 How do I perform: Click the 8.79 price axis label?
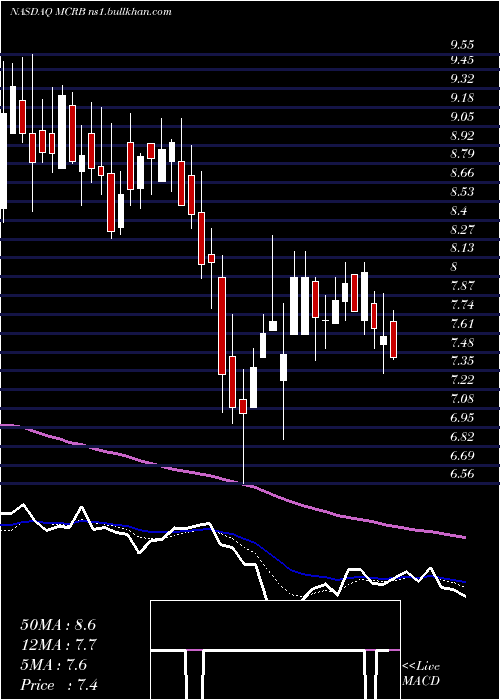pos(462,154)
